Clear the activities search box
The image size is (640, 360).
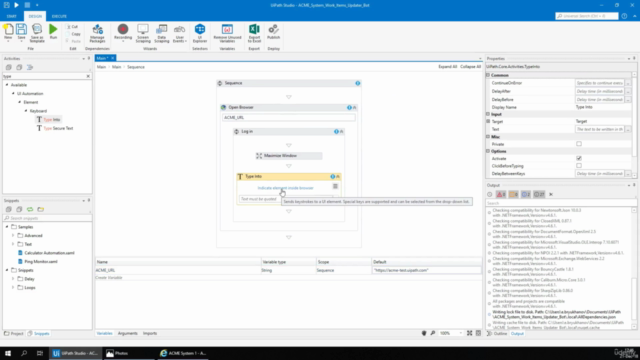[88, 76]
